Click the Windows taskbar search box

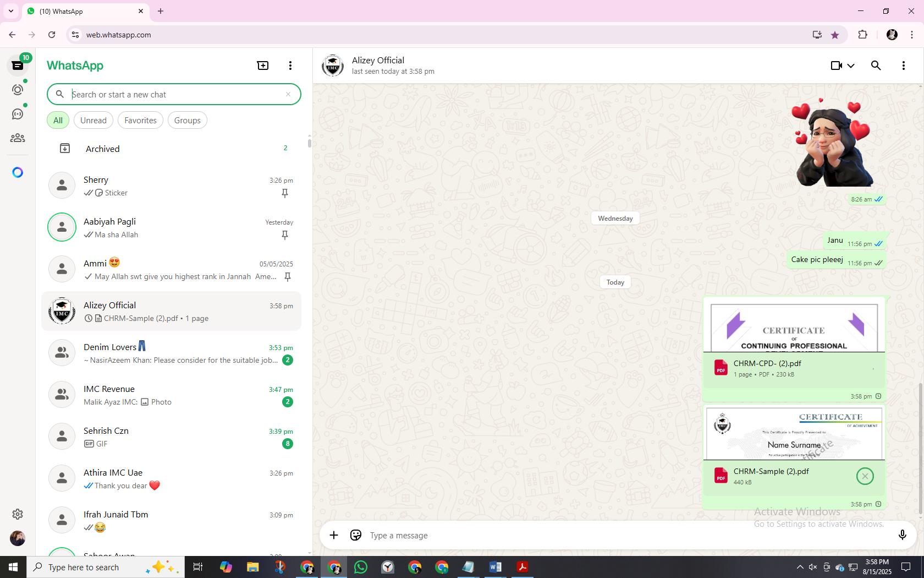click(x=106, y=567)
